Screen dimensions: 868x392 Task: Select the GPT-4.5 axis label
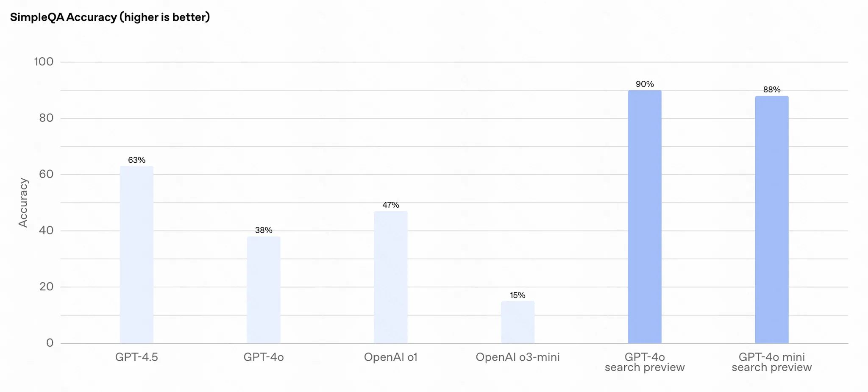pos(136,357)
